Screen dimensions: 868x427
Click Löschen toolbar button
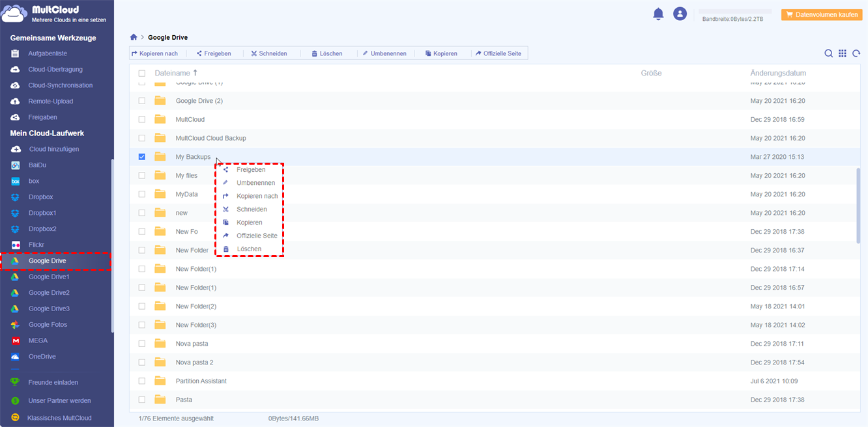point(327,53)
